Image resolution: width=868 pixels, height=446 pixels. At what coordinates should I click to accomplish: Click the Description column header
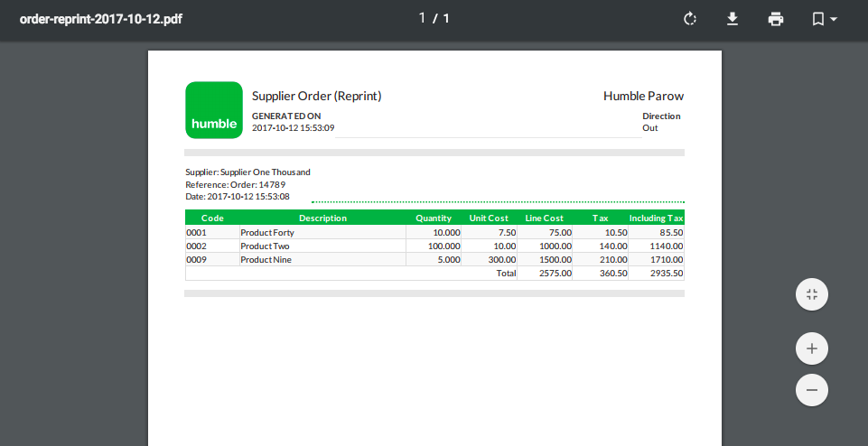pos(322,218)
